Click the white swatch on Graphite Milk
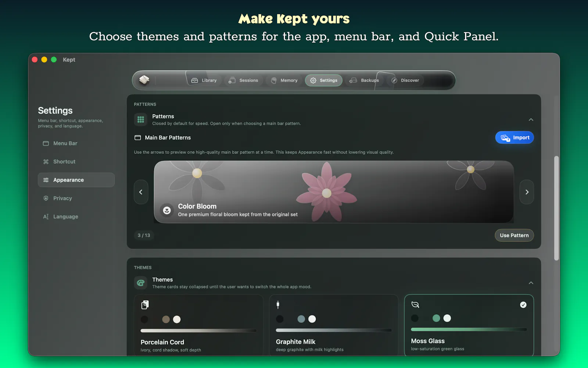 (x=312, y=319)
